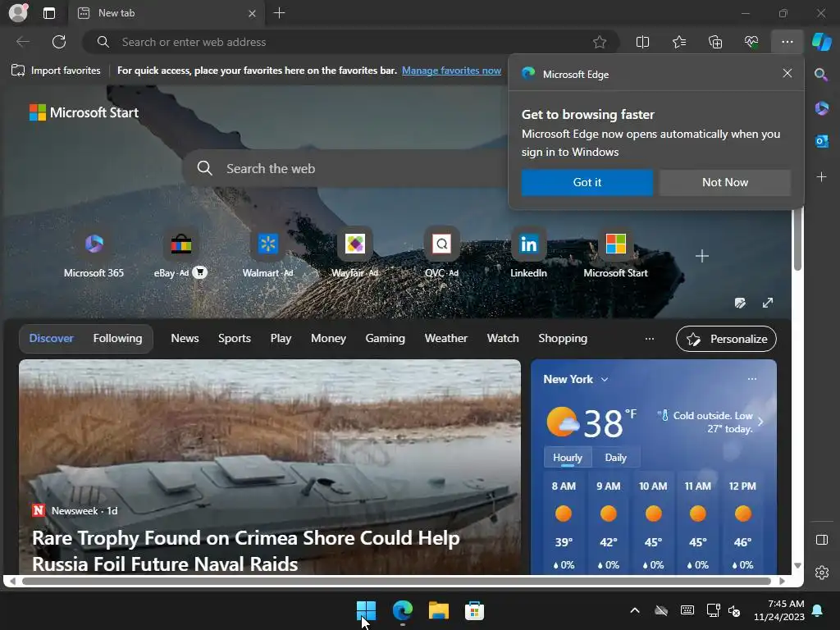
Task: Open File Explorer from taskbar
Action: click(x=438, y=610)
